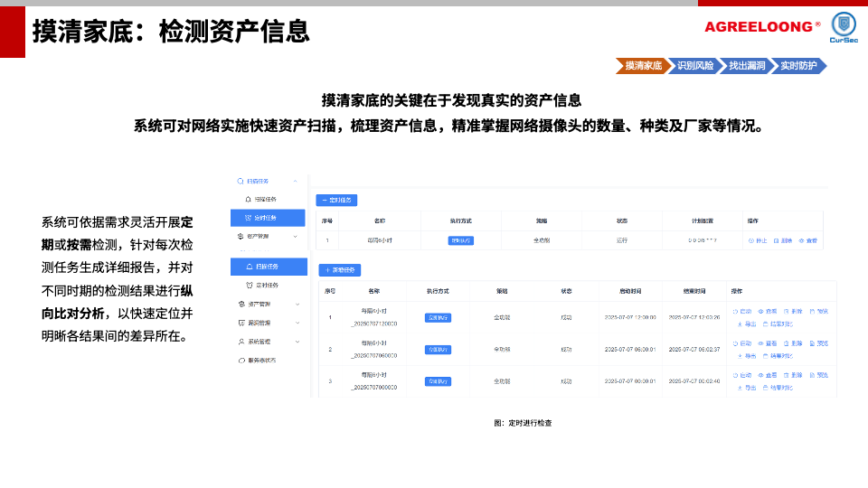Click 删除 icon for task _20250707000000
Screen dimensions: 868x488
tap(786, 375)
